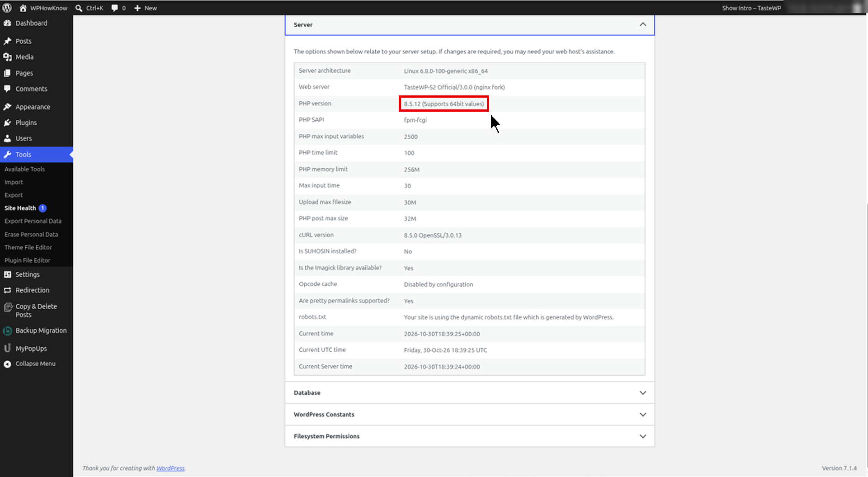This screenshot has width=868, height=477.
Task: Select the PHP version value text
Action: point(444,104)
